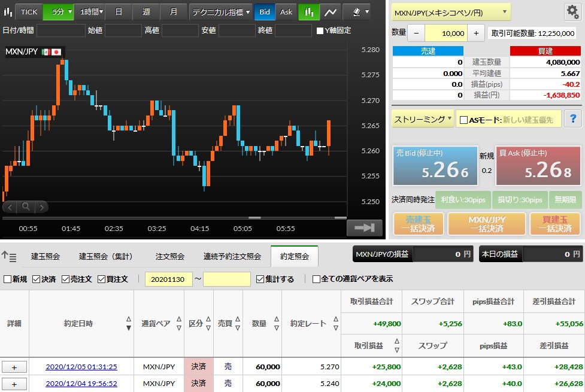Jump chart to latest candle arrow button
585x392 pixels.
365,227
